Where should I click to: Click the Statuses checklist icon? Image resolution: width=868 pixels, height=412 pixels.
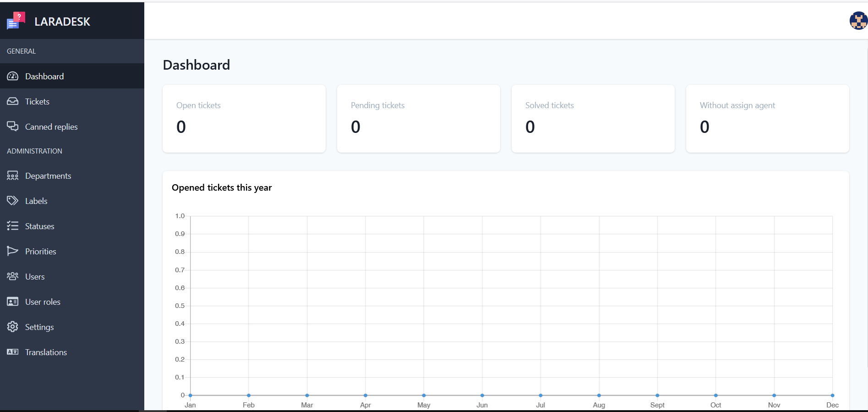(x=12, y=226)
